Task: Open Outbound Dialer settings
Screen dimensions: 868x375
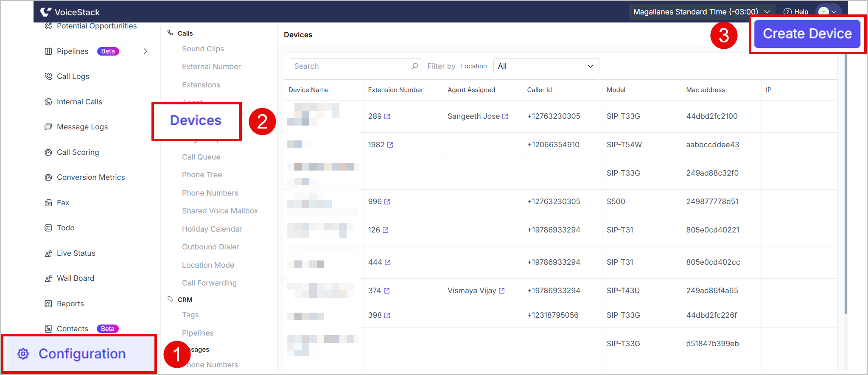Action: pyautogui.click(x=210, y=247)
